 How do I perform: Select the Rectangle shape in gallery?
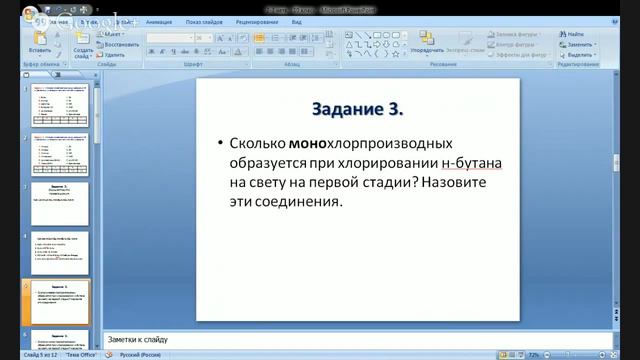(x=377, y=36)
